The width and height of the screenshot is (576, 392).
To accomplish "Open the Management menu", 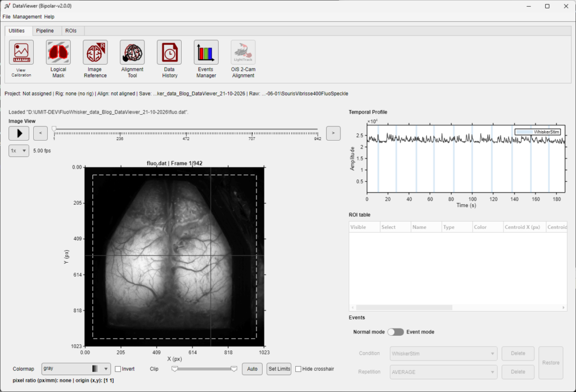I will (27, 16).
